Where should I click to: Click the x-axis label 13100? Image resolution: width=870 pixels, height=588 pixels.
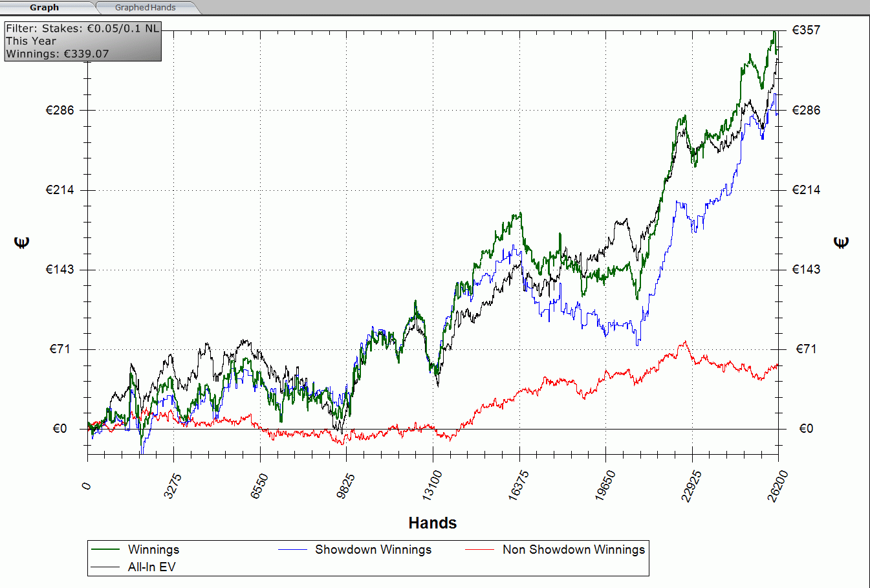432,485
